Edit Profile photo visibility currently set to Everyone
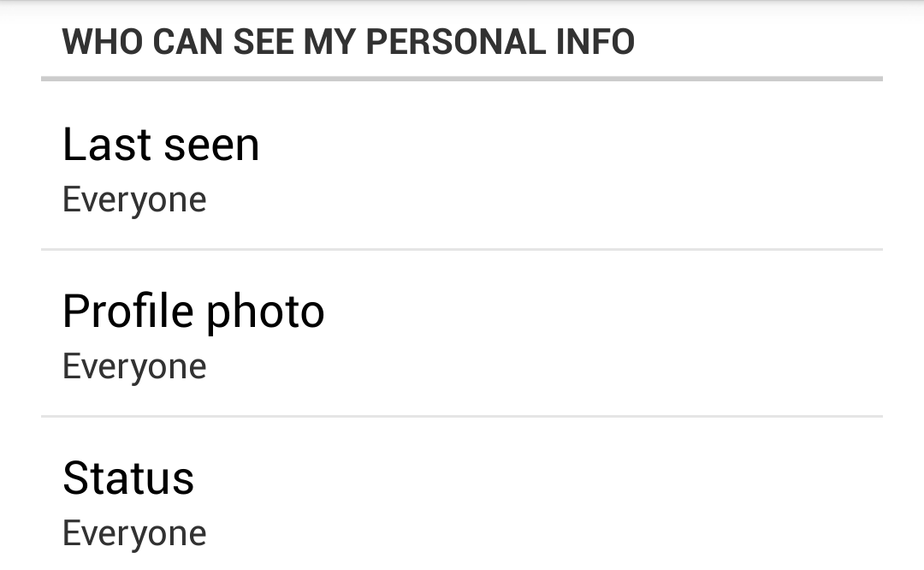The height and width of the screenshot is (570, 924). 462,335
